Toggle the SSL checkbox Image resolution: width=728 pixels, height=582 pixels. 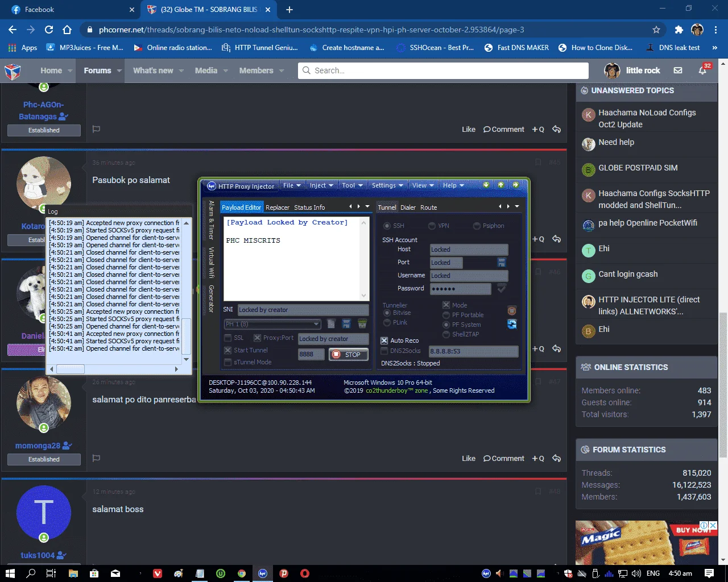click(x=227, y=338)
